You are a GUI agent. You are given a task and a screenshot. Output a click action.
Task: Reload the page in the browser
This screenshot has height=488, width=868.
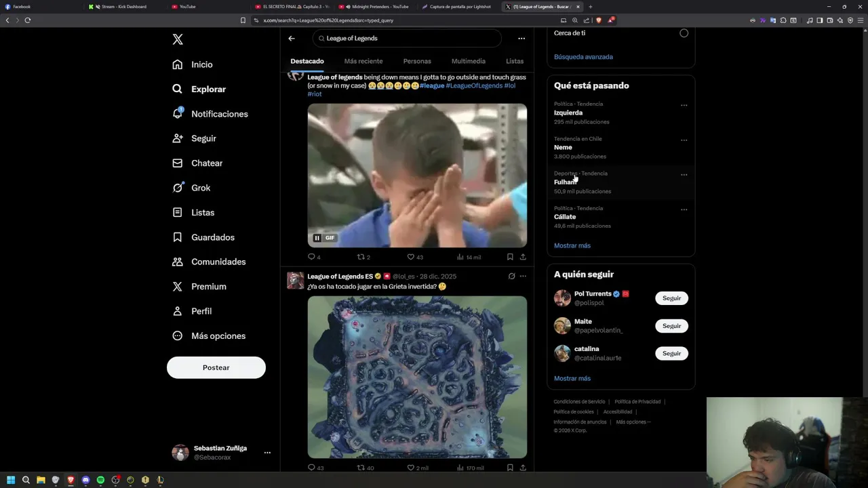pyautogui.click(x=28, y=20)
